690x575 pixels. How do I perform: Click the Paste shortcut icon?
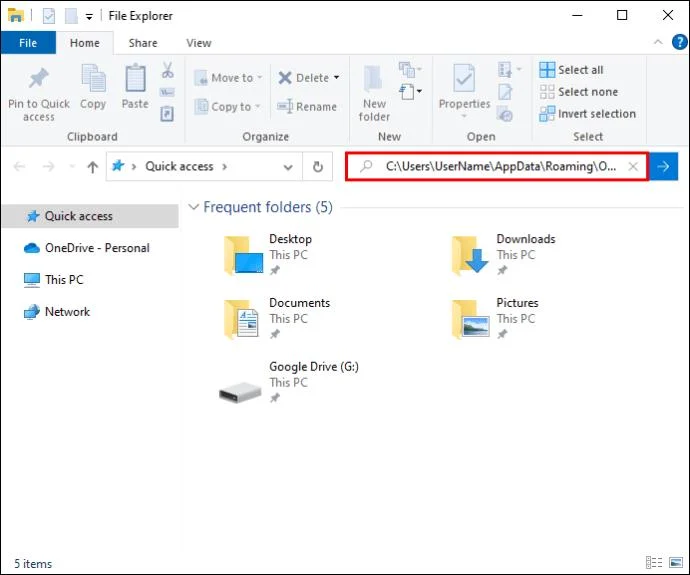pos(167,114)
